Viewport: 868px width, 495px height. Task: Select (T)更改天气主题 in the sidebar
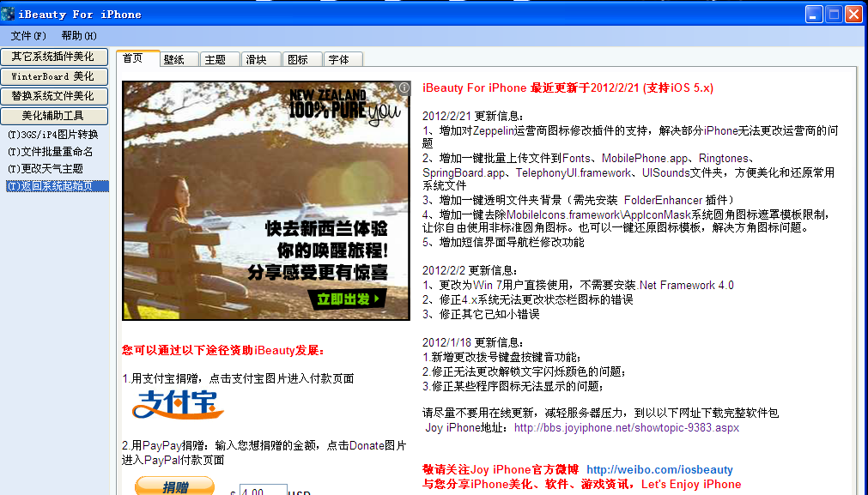45,169
